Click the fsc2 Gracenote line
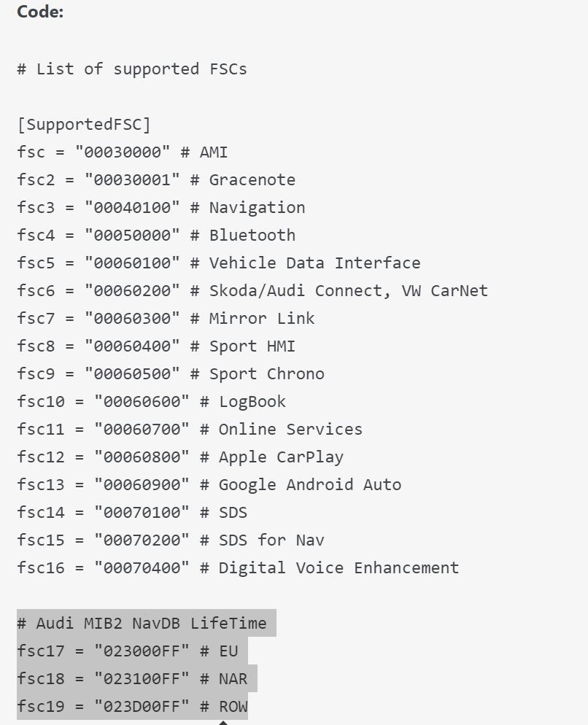Image resolution: width=588 pixels, height=725 pixels. point(156,180)
